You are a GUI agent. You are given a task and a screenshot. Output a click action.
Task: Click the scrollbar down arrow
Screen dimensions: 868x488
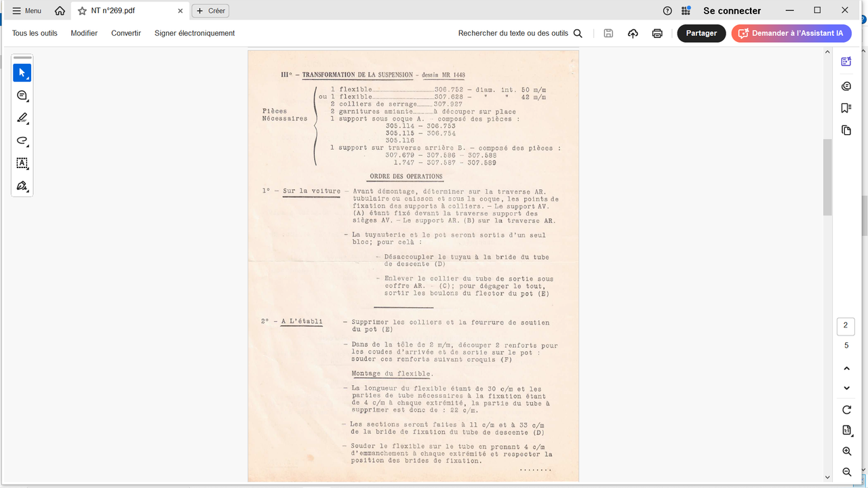pyautogui.click(x=827, y=477)
